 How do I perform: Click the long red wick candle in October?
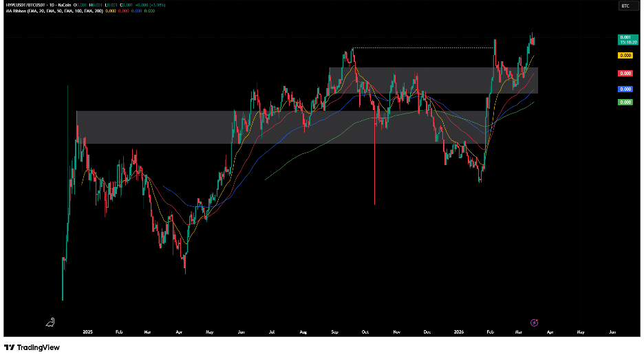tap(374, 172)
